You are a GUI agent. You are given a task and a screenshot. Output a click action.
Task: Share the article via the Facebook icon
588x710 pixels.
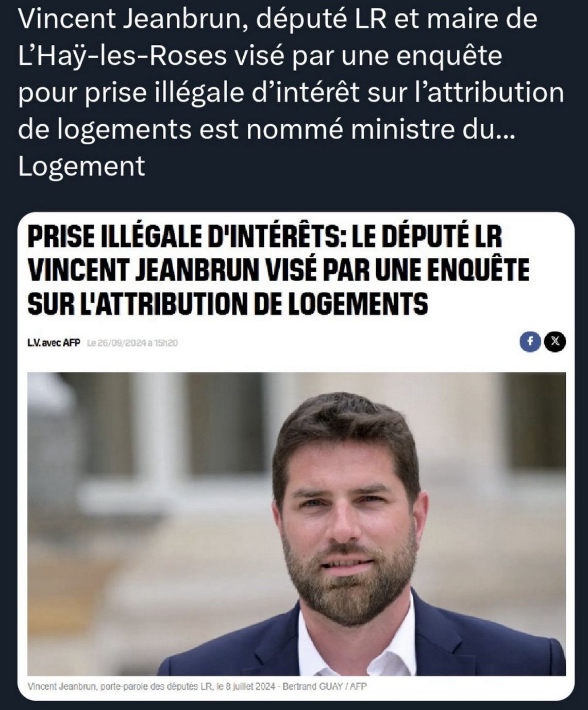point(529,341)
